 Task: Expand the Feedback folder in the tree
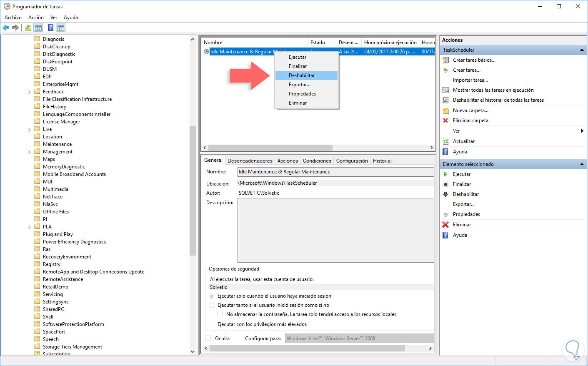pos(30,92)
